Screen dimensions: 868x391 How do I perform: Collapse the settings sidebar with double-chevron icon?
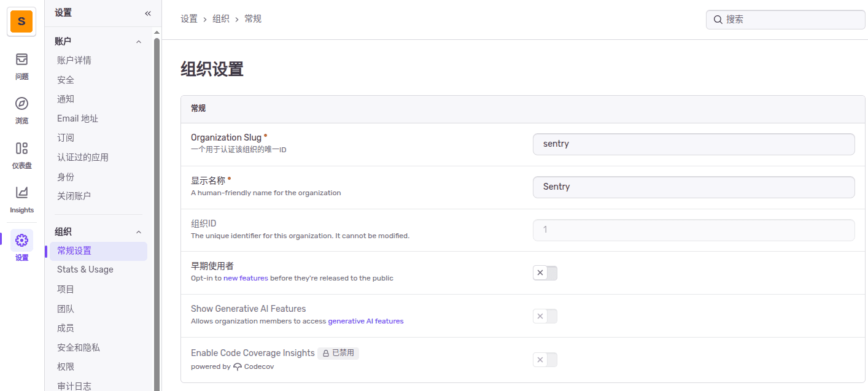[x=148, y=13]
